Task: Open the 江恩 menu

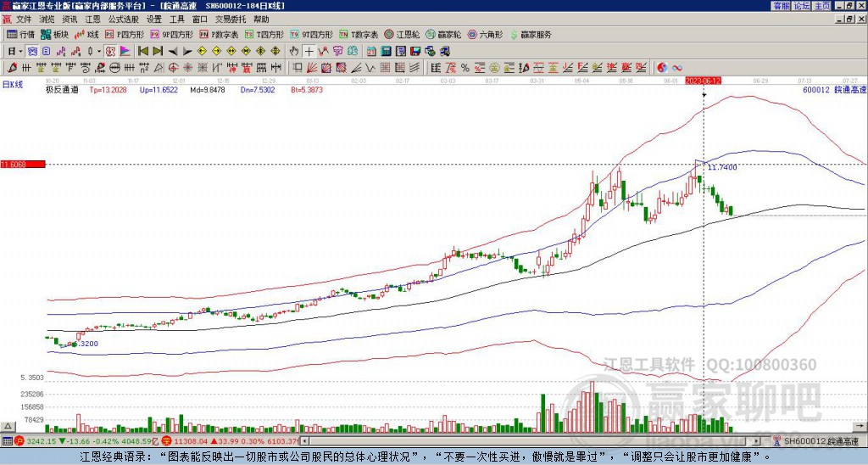Action: point(92,20)
